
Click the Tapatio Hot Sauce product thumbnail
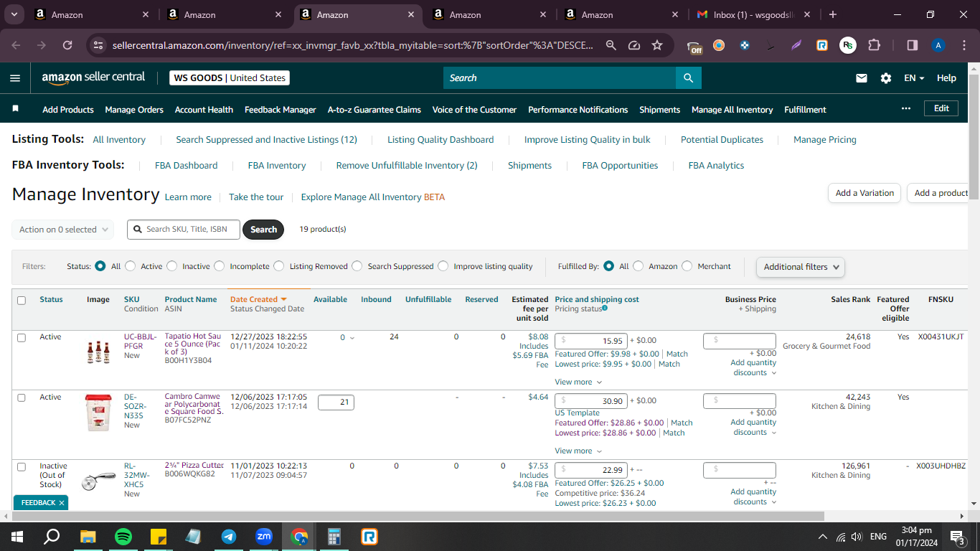point(98,353)
